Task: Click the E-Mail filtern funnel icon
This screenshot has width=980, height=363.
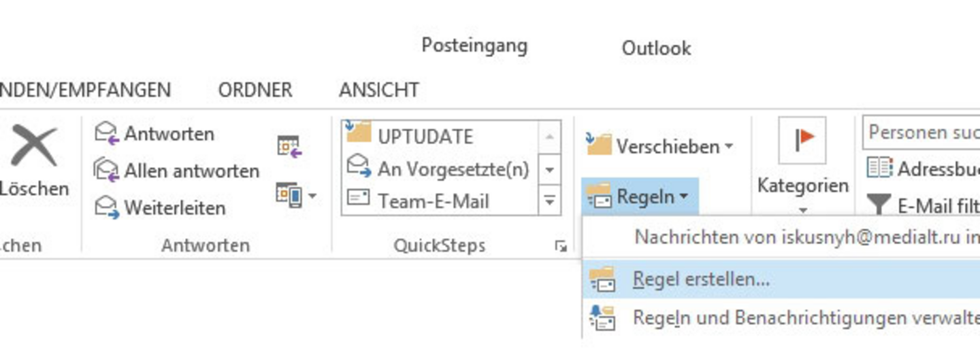Action: [879, 205]
